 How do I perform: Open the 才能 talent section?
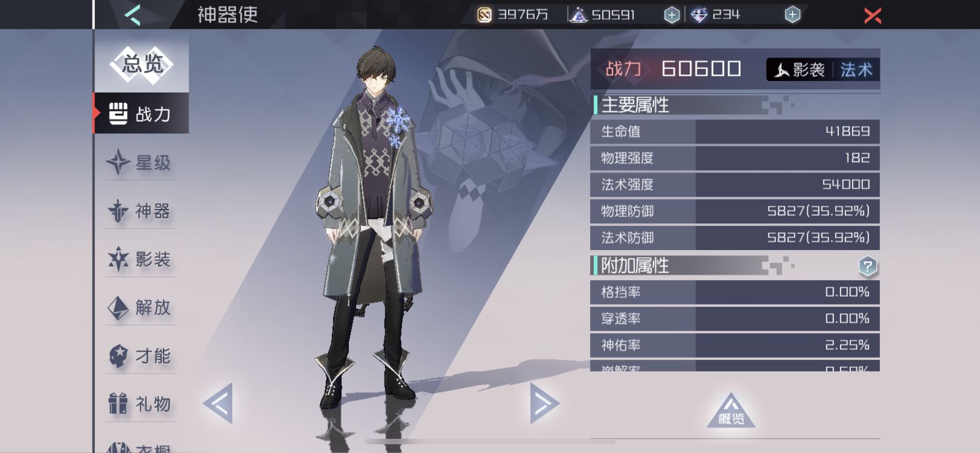141,356
